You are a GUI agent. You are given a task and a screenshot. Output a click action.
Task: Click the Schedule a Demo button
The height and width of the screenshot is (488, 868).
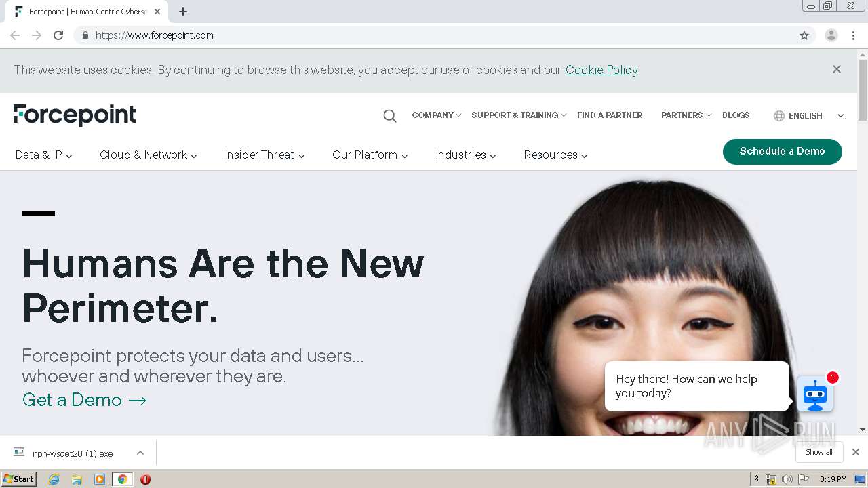[783, 151]
